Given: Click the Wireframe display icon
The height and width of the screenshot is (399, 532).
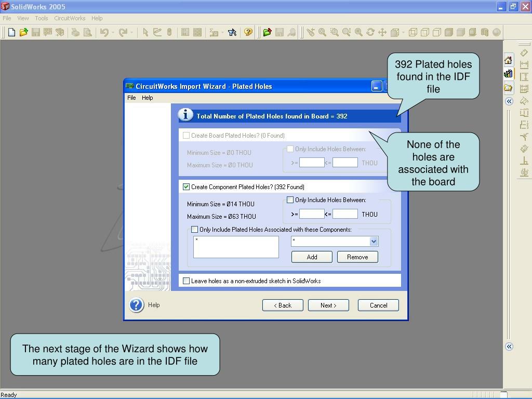Looking at the screenshot, I should click(x=413, y=32).
